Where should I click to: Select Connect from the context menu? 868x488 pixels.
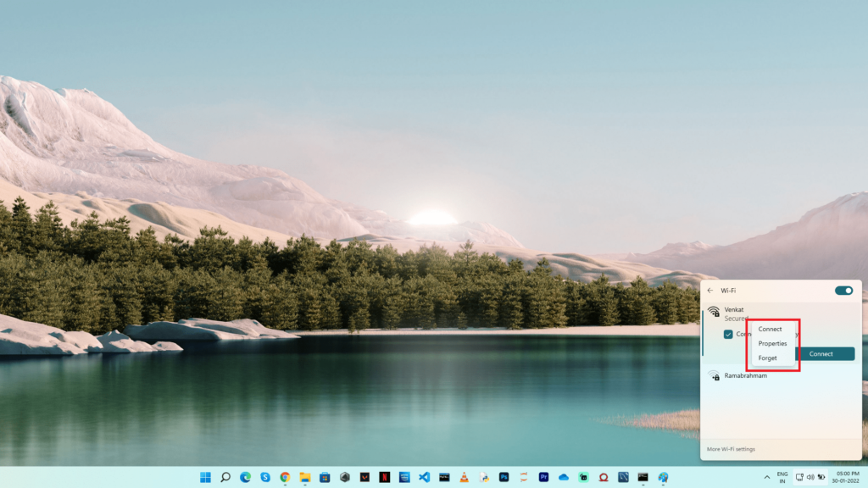tap(771, 329)
